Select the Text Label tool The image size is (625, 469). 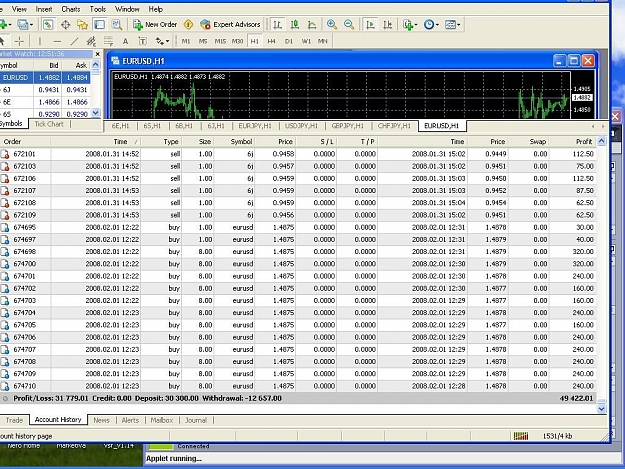142,41
